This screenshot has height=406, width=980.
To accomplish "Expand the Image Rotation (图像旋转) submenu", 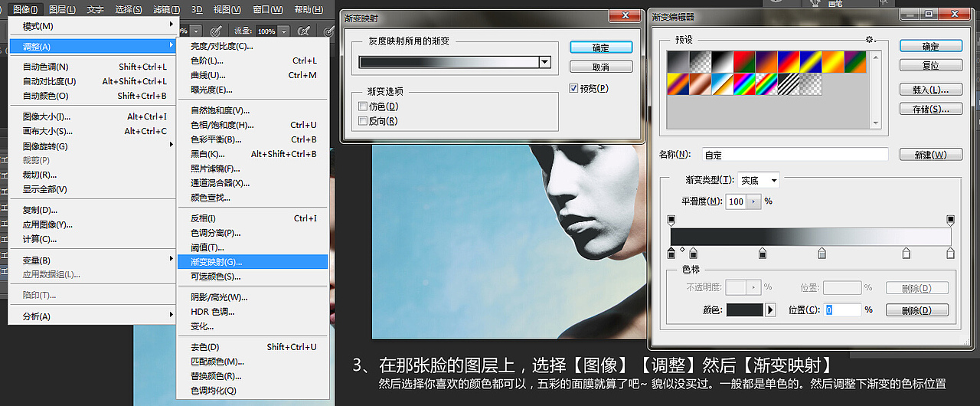I will [93, 146].
